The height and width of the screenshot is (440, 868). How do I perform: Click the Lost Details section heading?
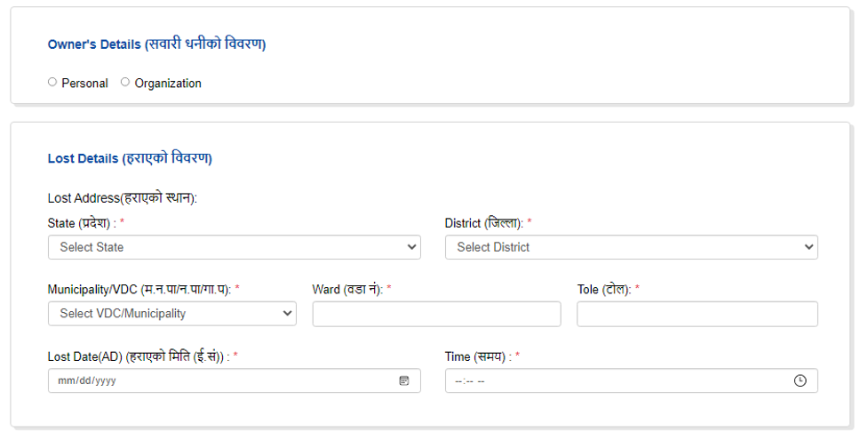tap(130, 158)
